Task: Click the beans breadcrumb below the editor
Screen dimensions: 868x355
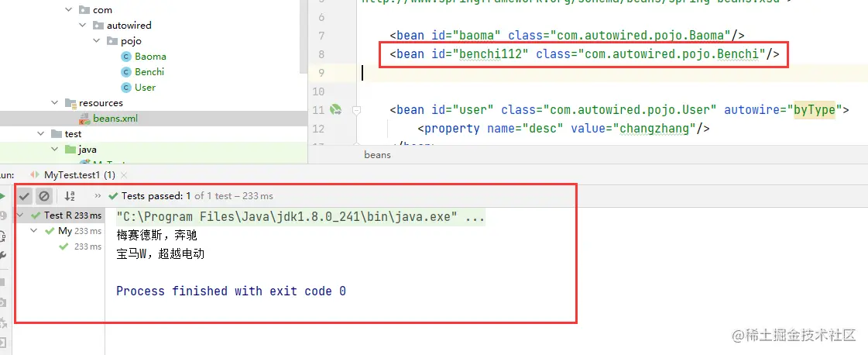Action: 378,155
